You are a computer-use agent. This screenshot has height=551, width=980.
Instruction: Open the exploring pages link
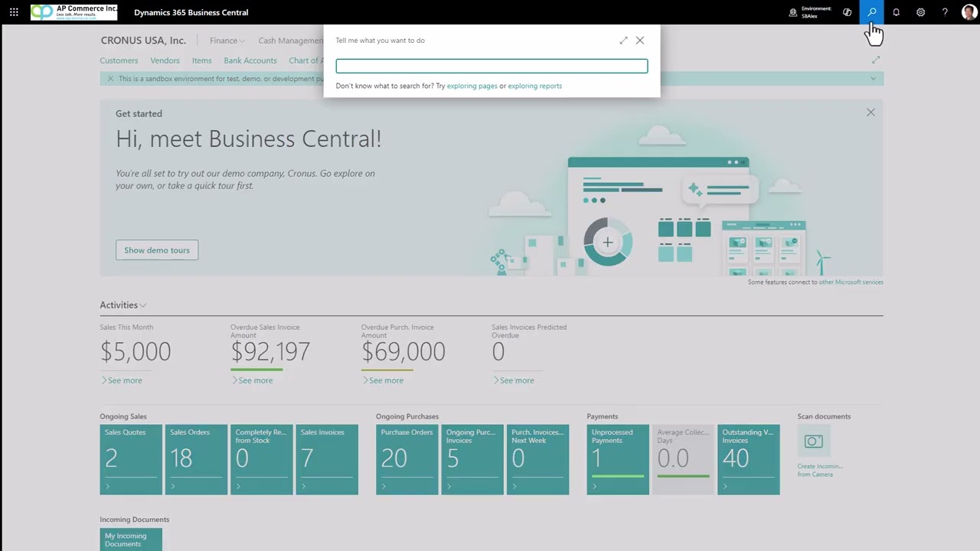[472, 86]
